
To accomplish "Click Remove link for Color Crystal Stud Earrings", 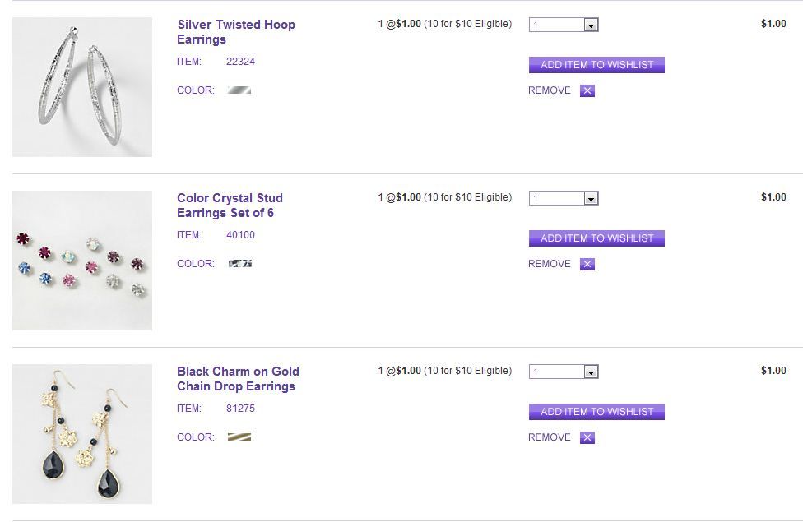I will point(549,264).
